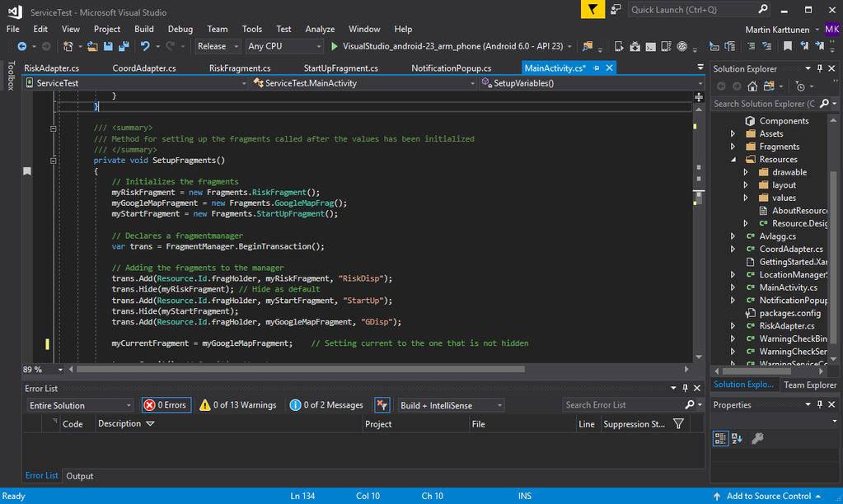Toggle the 0 of 13 Warnings filter
843x504 pixels.
(x=237, y=405)
